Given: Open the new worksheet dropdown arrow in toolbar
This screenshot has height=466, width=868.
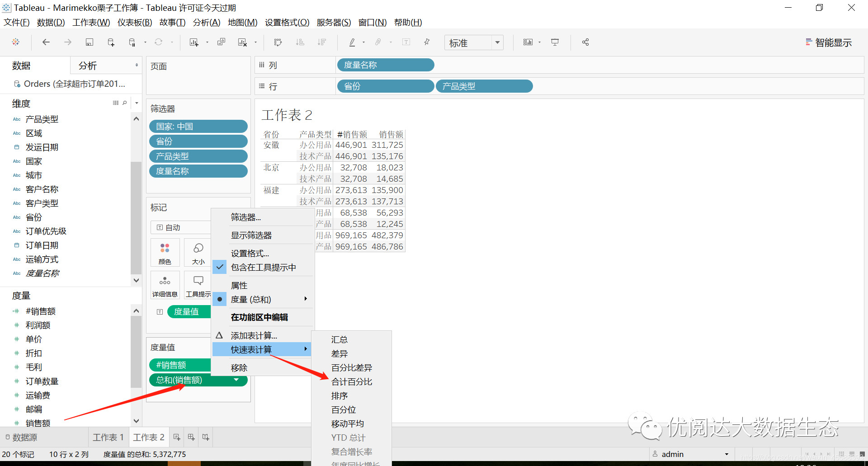Looking at the screenshot, I should (207, 42).
